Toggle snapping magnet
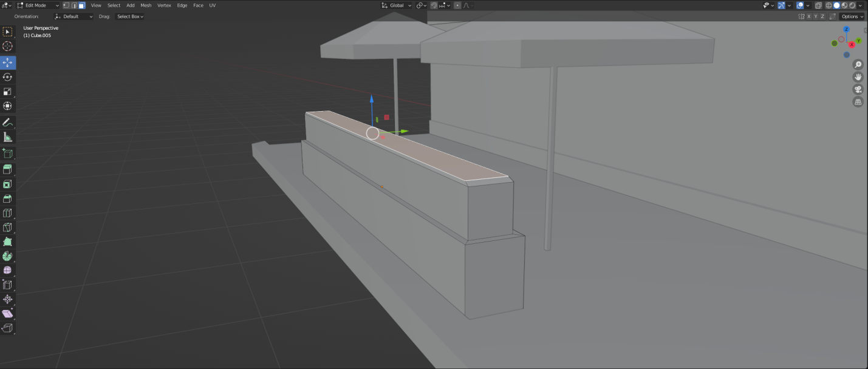The height and width of the screenshot is (369, 868). [x=434, y=5]
